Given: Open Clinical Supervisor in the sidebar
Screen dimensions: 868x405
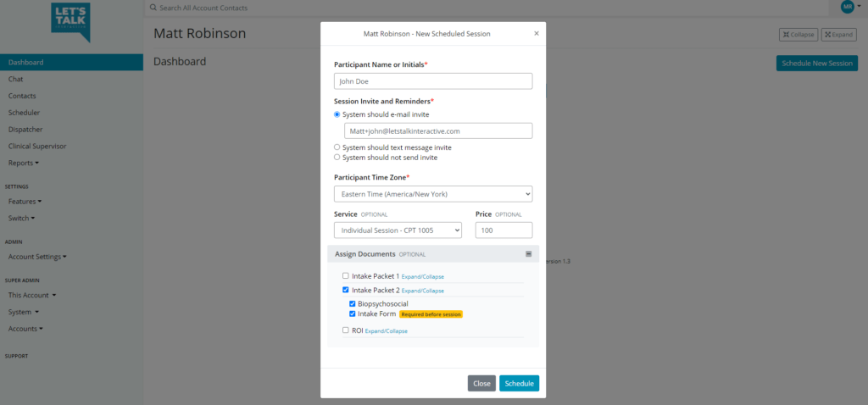Looking at the screenshot, I should (37, 146).
